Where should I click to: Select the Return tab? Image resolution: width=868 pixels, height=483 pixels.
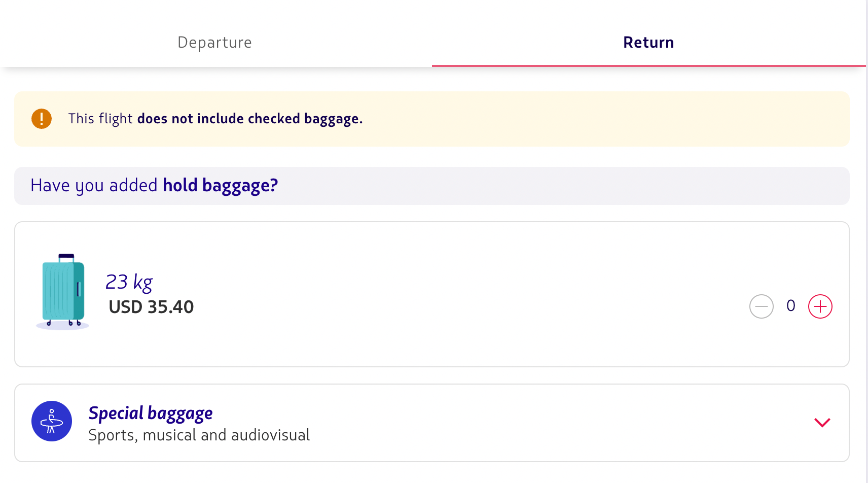click(648, 43)
